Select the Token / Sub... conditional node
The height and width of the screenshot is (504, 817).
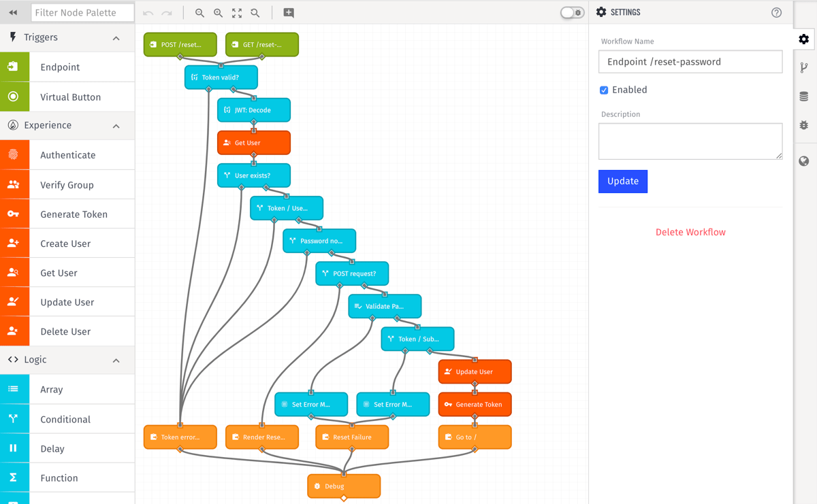coord(417,339)
